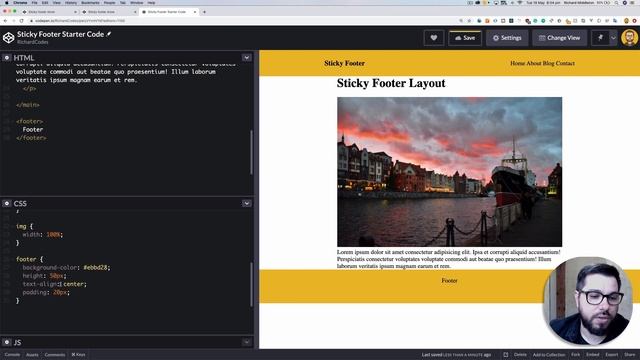640x360 pixels.
Task: Open JS editor settings gear
Action: pyautogui.click(x=7, y=342)
